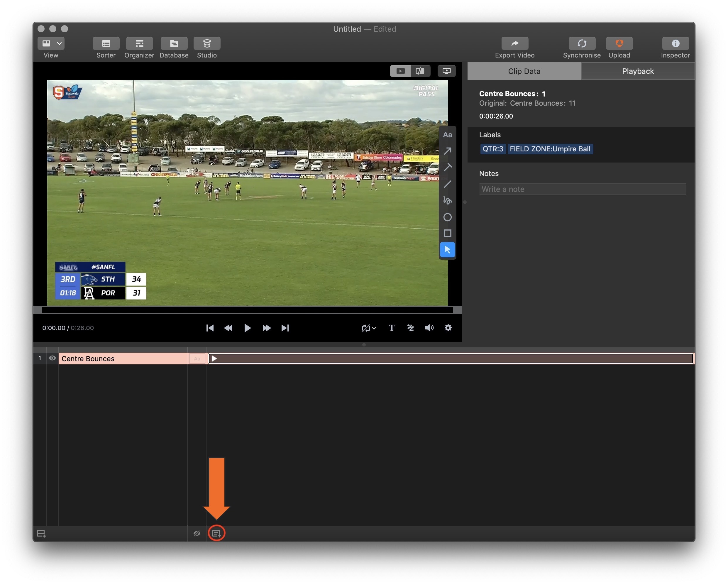Click the video frame preview
The width and height of the screenshot is (728, 585).
pos(247,192)
